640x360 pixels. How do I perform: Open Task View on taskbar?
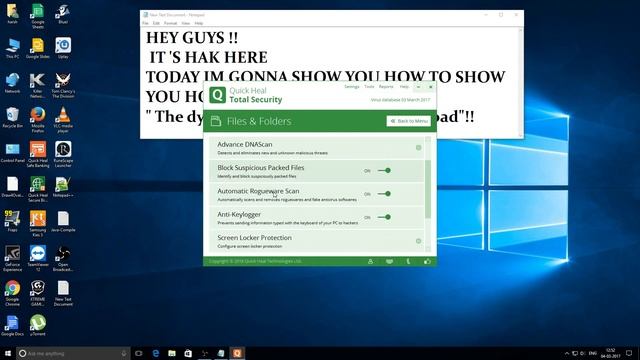coord(139,353)
